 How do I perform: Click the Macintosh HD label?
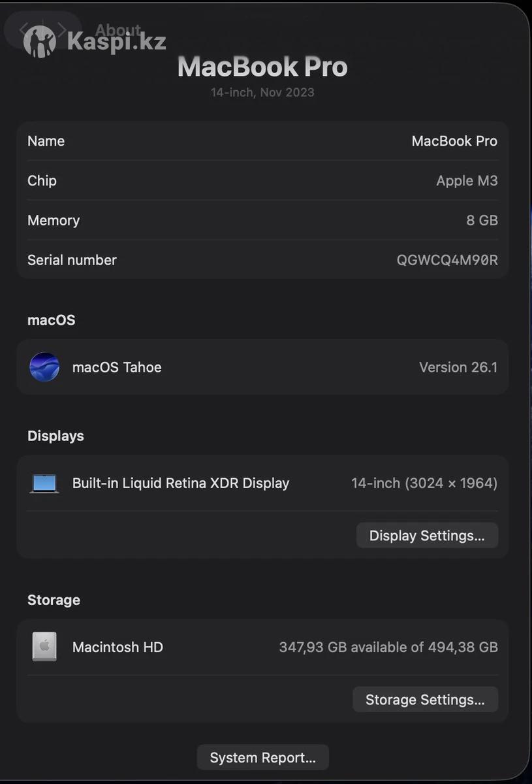coord(117,647)
